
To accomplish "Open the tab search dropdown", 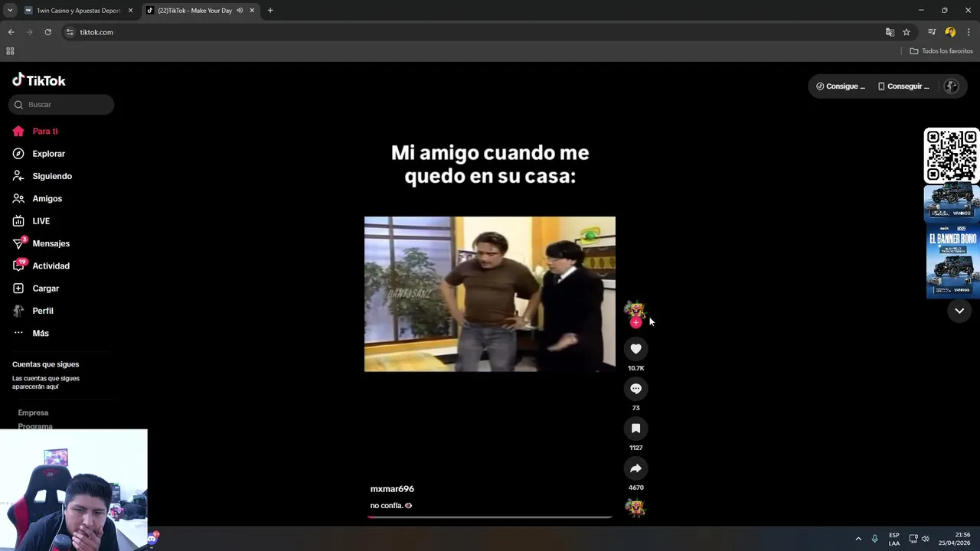I will click(10, 11).
